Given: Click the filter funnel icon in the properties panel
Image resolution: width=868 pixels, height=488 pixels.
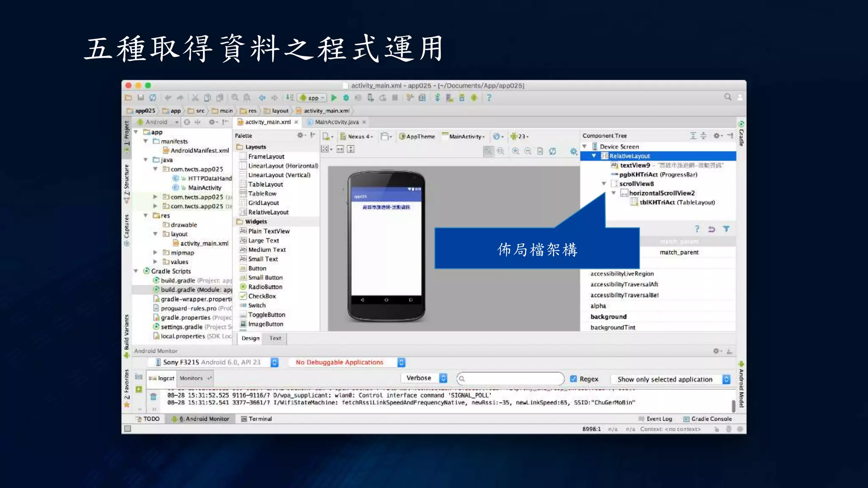Looking at the screenshot, I should [x=726, y=229].
